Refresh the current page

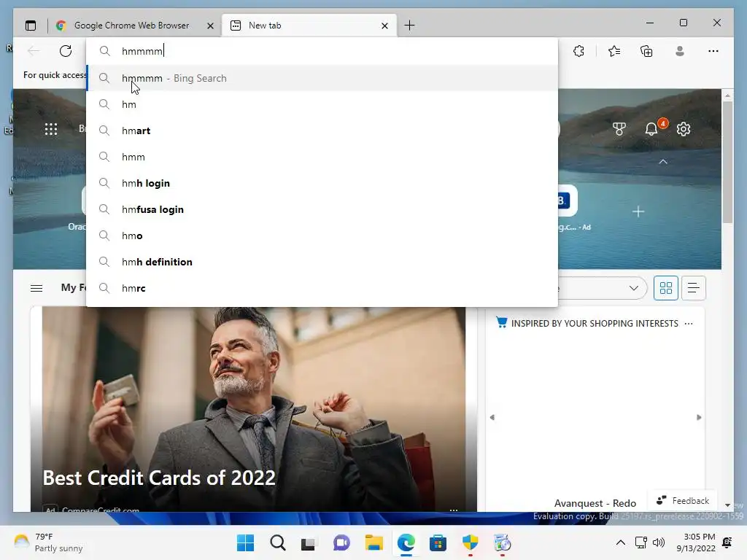tap(66, 51)
